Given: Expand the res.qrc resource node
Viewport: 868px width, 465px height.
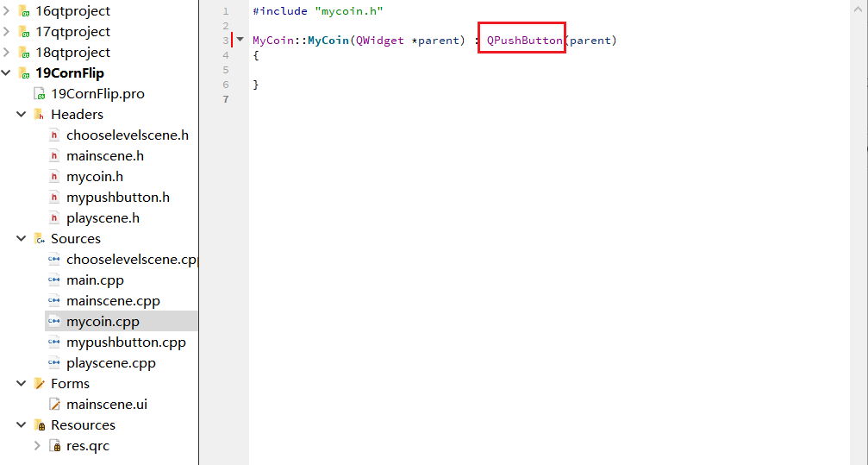Looking at the screenshot, I should (37, 446).
